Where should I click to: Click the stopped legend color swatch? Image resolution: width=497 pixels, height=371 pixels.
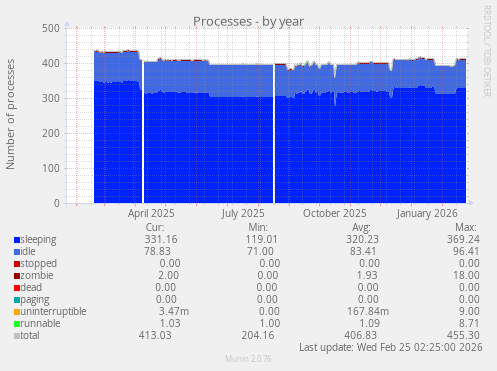(17, 264)
